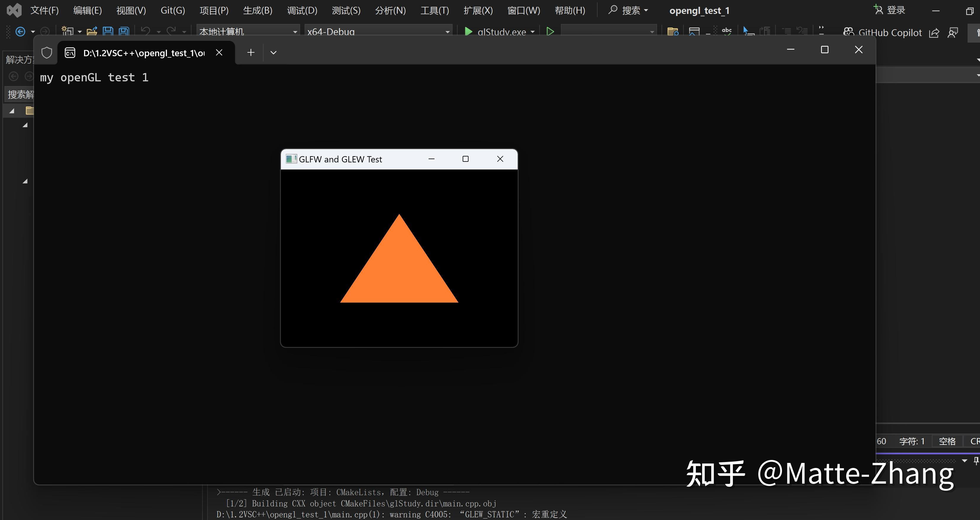This screenshot has width=980, height=520.
Task: Open the terminal tab list chevron
Action: pyautogui.click(x=273, y=52)
